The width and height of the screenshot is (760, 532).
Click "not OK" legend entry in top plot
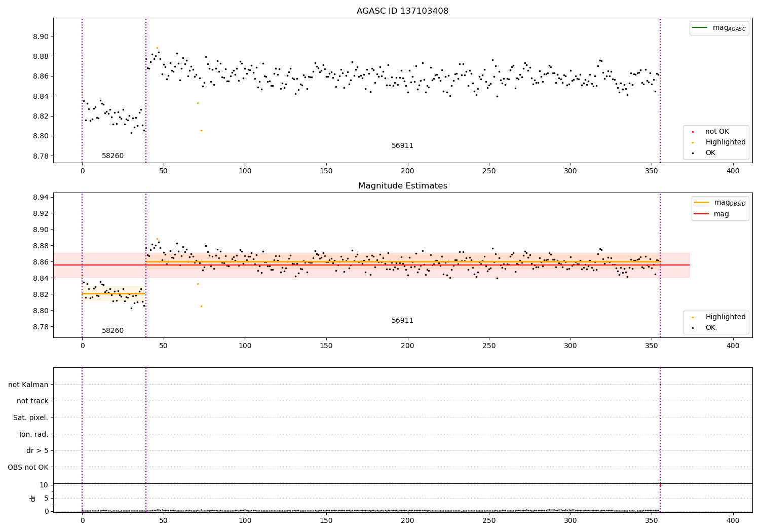[717, 132]
